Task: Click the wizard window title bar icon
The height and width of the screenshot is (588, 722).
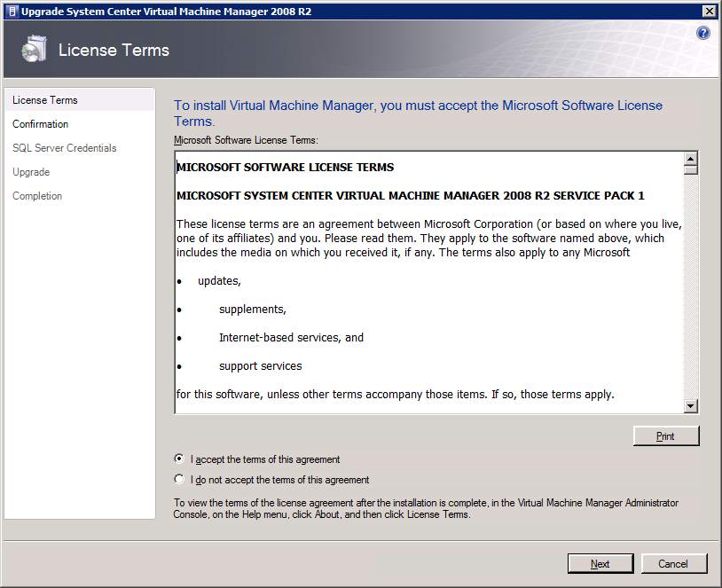Action: (x=13, y=11)
